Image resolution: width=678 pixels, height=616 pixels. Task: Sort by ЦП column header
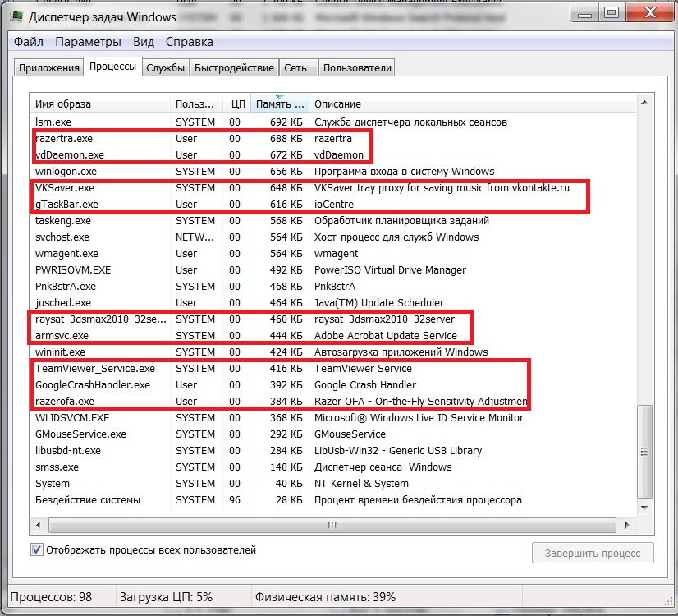237,103
